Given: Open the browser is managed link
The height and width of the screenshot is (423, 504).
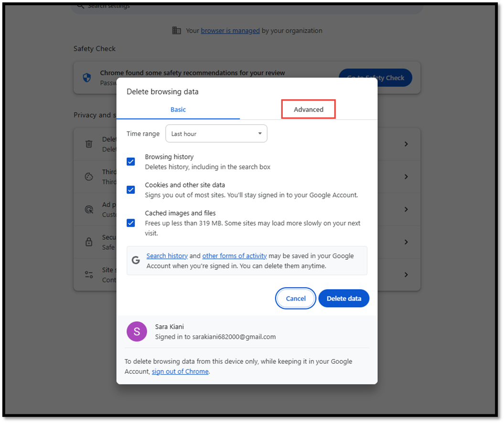Looking at the screenshot, I should click(x=230, y=31).
